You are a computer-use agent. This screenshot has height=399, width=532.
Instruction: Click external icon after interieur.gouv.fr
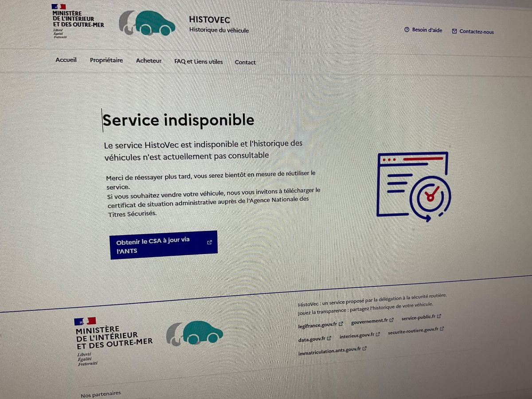coord(378,335)
